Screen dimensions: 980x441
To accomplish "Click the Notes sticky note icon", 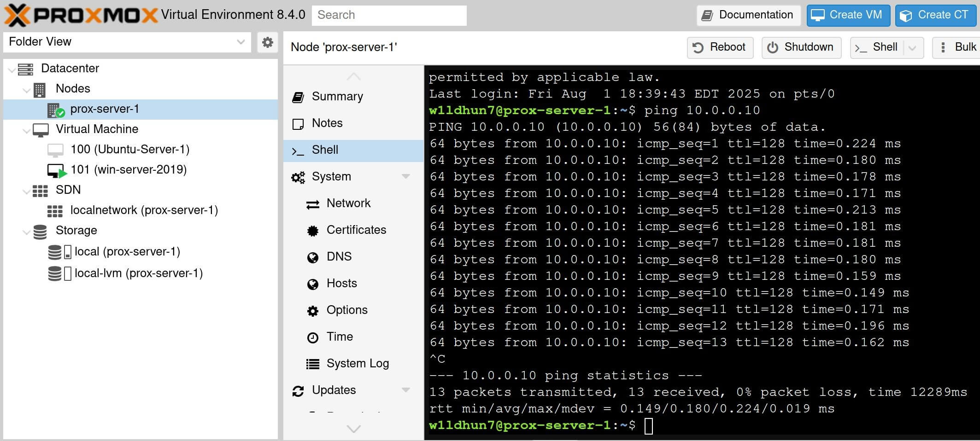I will coord(298,124).
